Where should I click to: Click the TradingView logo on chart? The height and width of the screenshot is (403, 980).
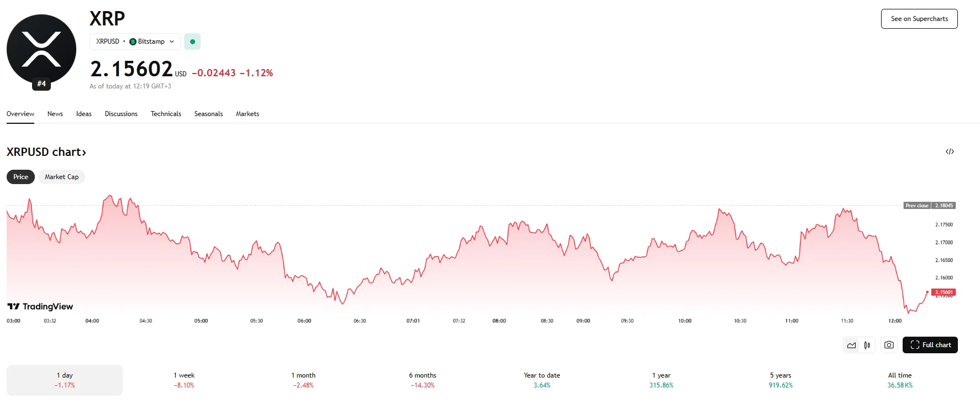40,306
